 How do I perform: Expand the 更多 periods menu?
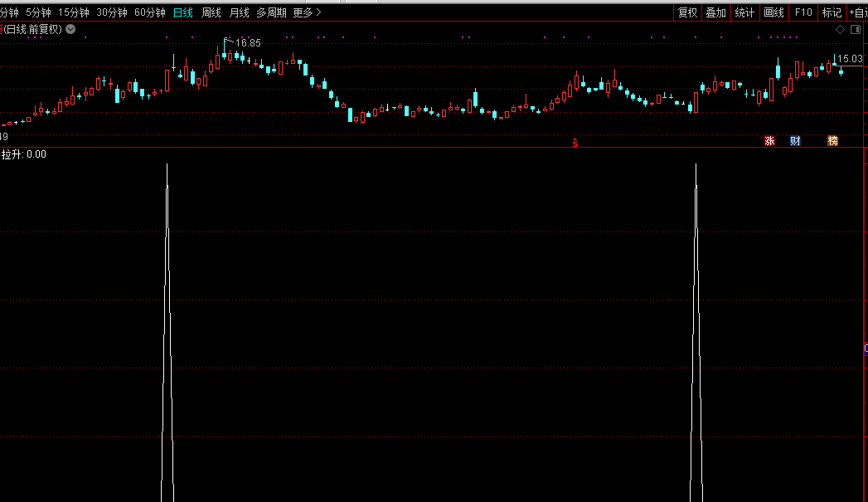pos(307,12)
